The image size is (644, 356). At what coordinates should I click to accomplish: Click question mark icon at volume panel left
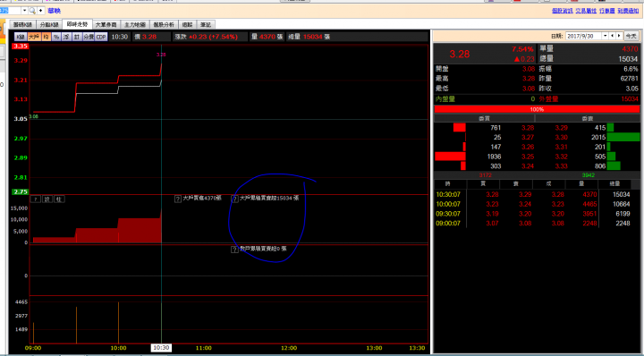pos(36,199)
